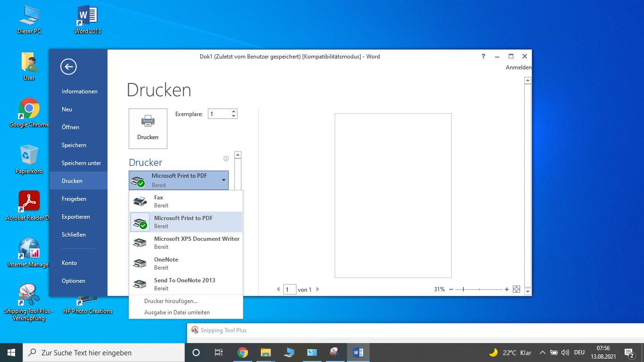The height and width of the screenshot is (362, 644).
Task: Choose Microsoft Print to PDF in list
Action: (186, 222)
